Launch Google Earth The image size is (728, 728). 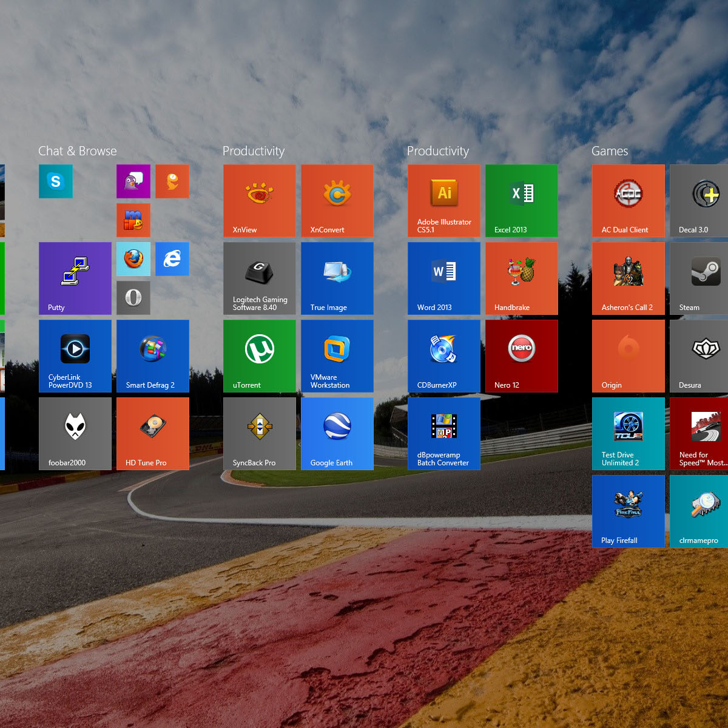click(x=337, y=434)
